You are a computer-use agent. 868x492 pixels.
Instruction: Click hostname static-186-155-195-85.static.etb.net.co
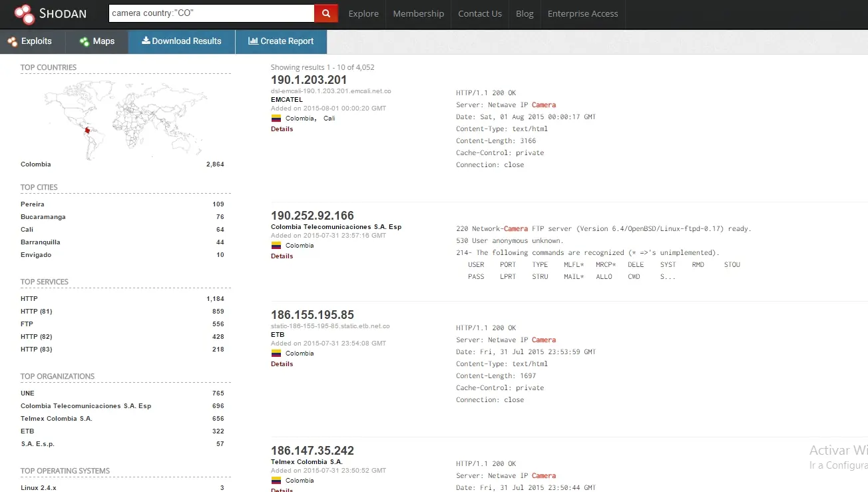click(x=330, y=326)
